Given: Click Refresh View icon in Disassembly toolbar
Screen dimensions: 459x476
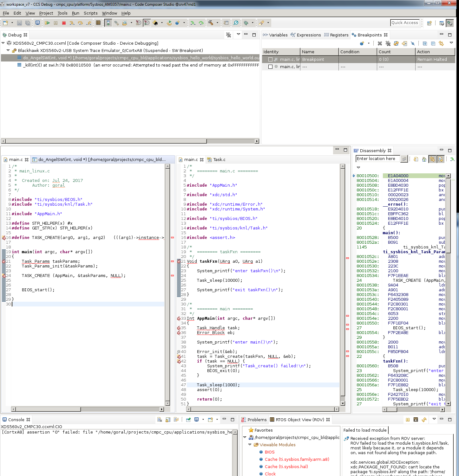Looking at the screenshot, I should tap(416, 159).
